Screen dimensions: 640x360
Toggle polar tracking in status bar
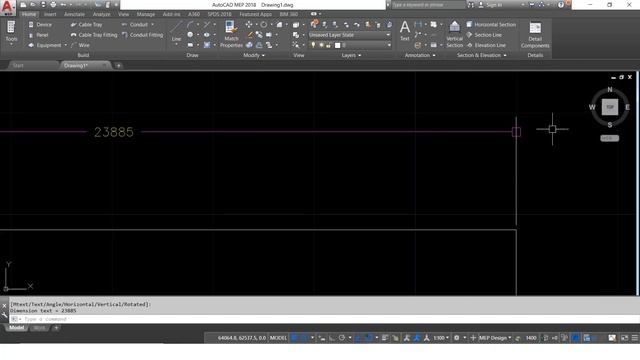342,338
